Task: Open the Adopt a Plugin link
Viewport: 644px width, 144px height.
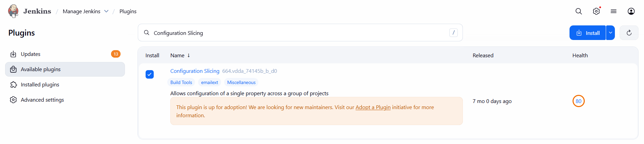Action: click(373, 107)
